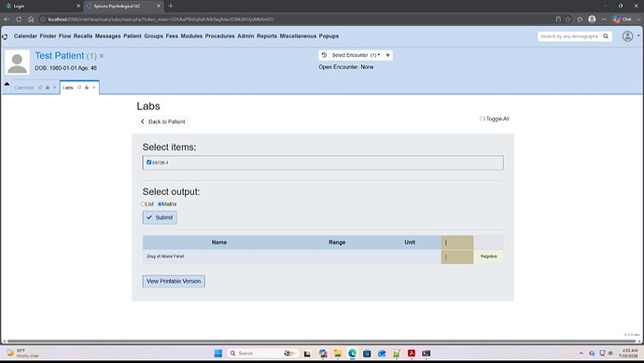Lock the Labs tab
This screenshot has height=363, width=644.
87,88
